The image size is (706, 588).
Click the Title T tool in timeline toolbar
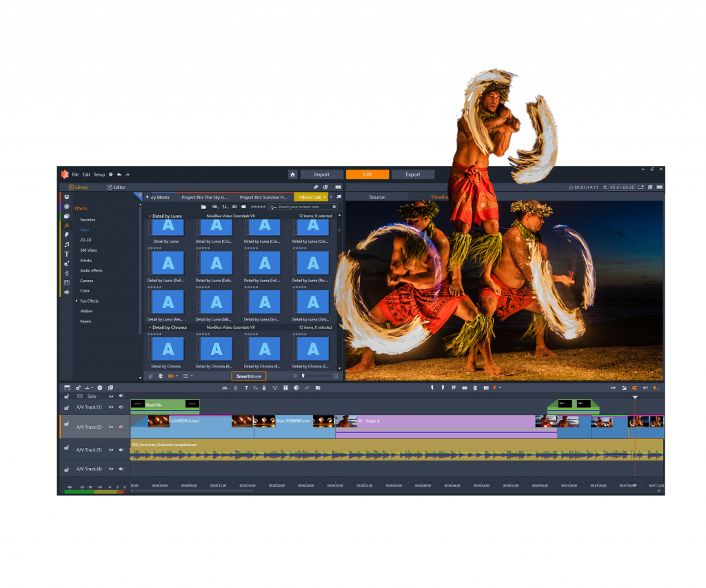pyautogui.click(x=245, y=388)
